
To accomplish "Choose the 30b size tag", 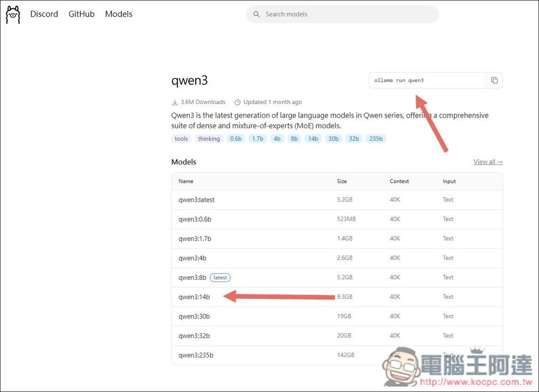I will click(334, 139).
